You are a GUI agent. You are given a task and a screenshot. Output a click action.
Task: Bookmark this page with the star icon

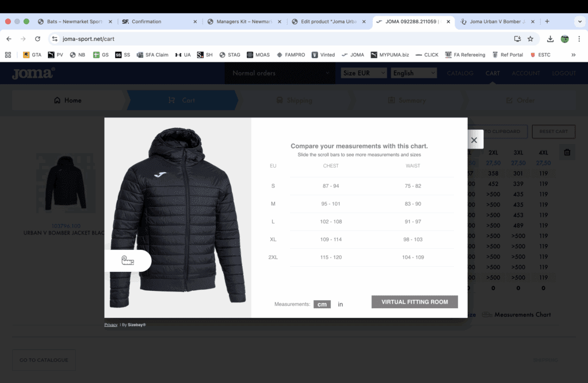pos(530,39)
